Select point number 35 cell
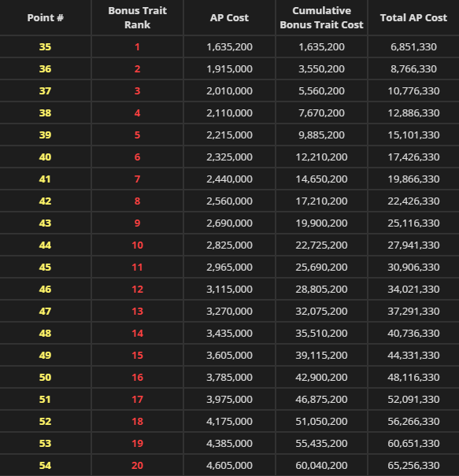This screenshot has height=476, width=459. 45,46
